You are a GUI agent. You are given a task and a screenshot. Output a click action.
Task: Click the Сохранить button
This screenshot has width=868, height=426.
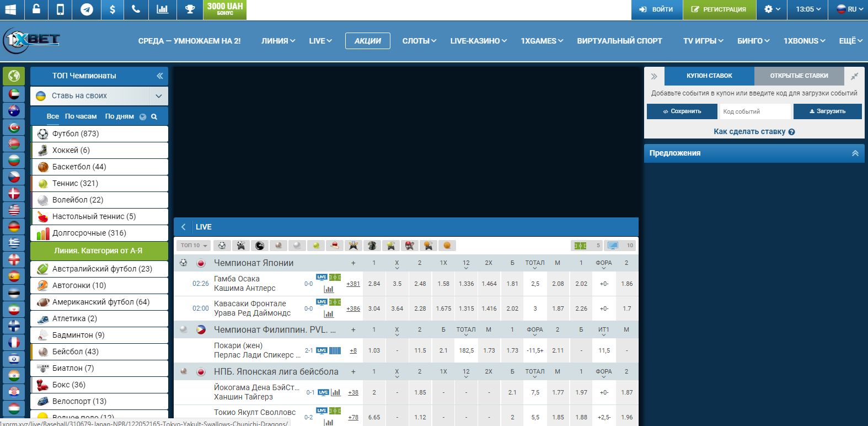(x=682, y=111)
